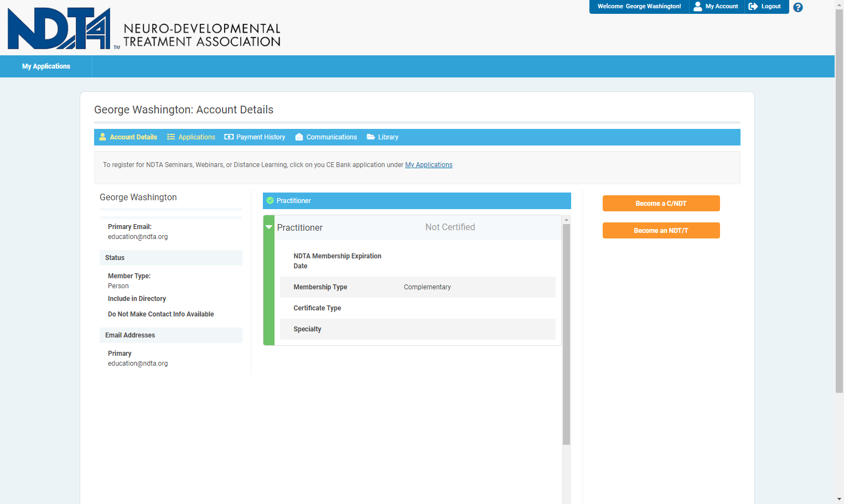Click the Status section header

[x=171, y=258]
